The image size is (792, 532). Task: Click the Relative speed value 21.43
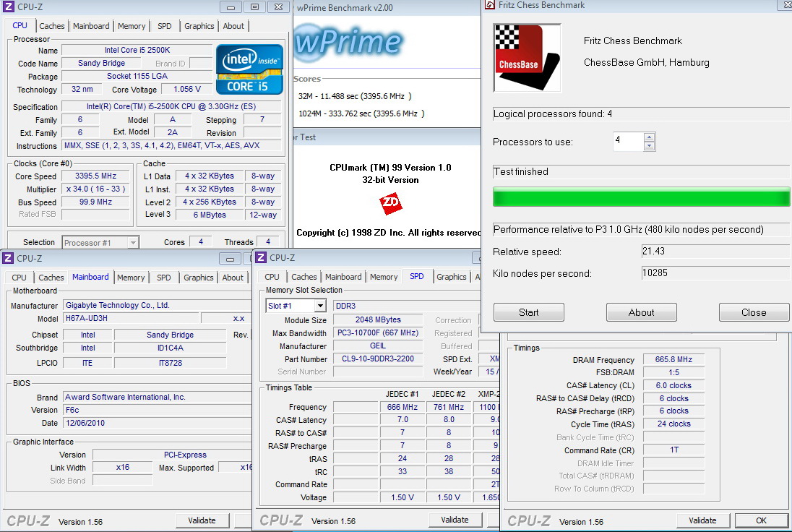(x=715, y=251)
